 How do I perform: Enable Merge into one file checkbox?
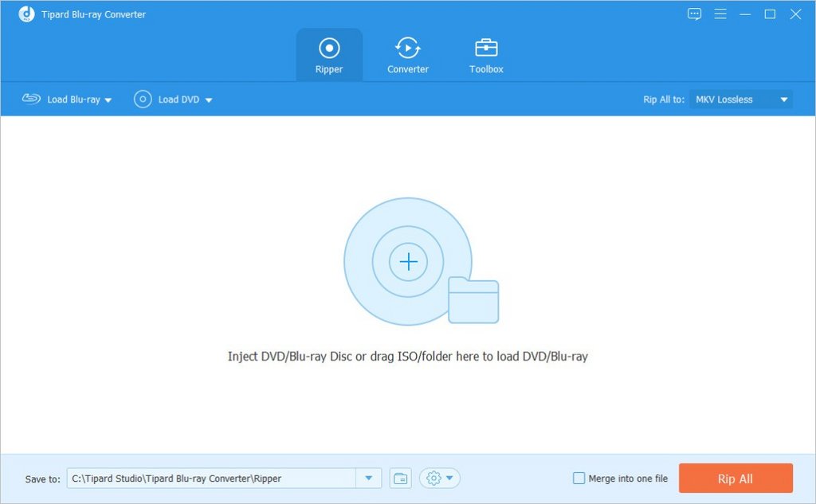click(579, 478)
